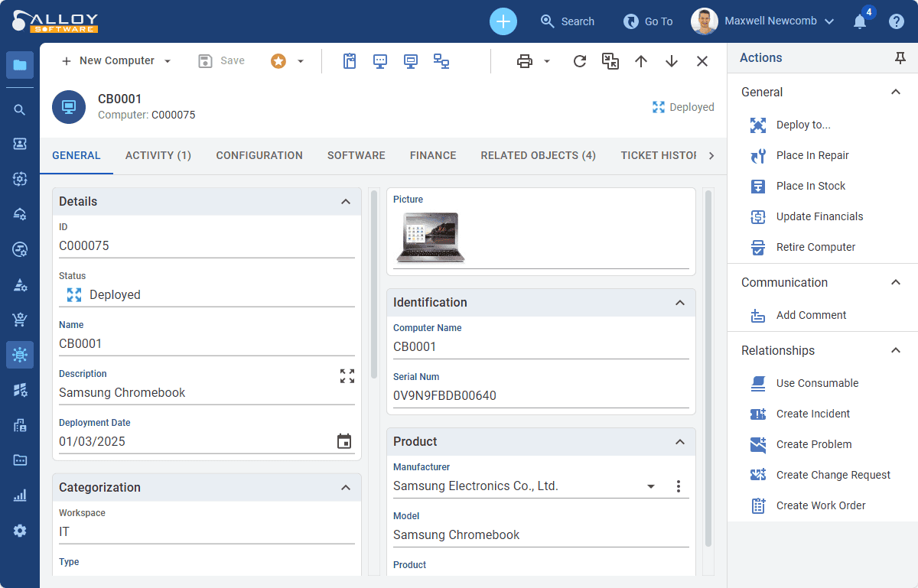Click the Retire Computer action
Screen dimensions: 918x588
coord(815,247)
